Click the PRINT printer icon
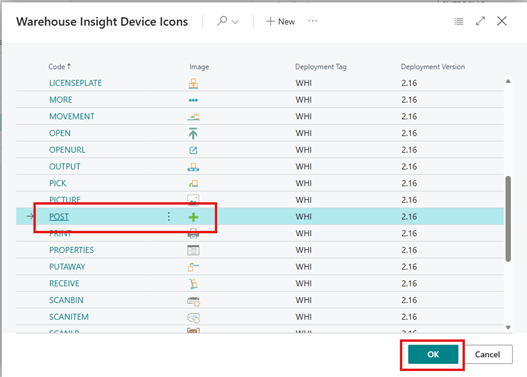The height and width of the screenshot is (377, 527). pos(193,234)
